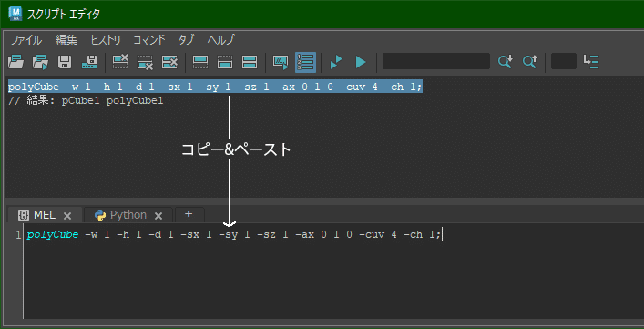This screenshot has width=644, height=329.
Task: Click the Clear All icon
Action: pos(169,62)
